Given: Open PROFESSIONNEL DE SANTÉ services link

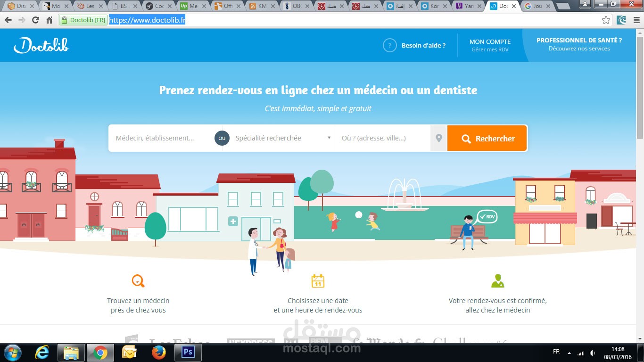Looking at the screenshot, I should coord(579,44).
